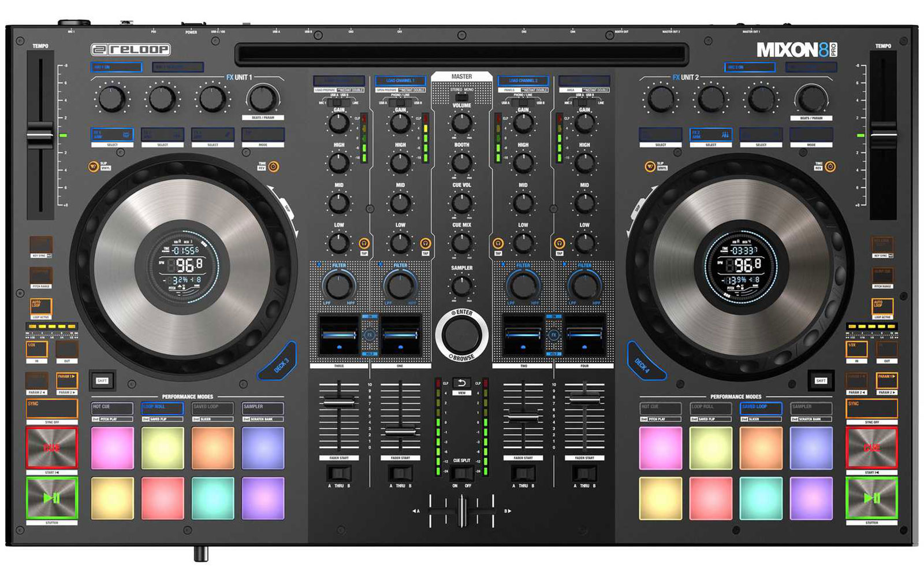Switch channel ONE input USB A/Phono/USB B selector
The width and height of the screenshot is (924, 582).
pos(400,102)
